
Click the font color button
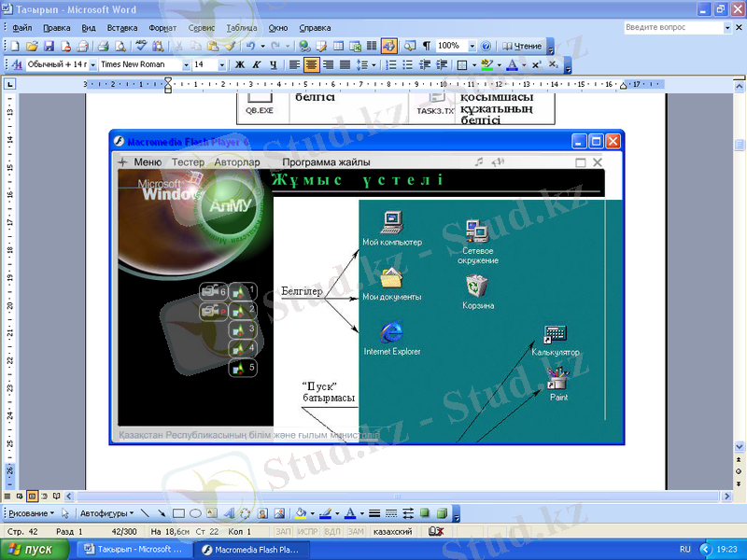point(511,65)
